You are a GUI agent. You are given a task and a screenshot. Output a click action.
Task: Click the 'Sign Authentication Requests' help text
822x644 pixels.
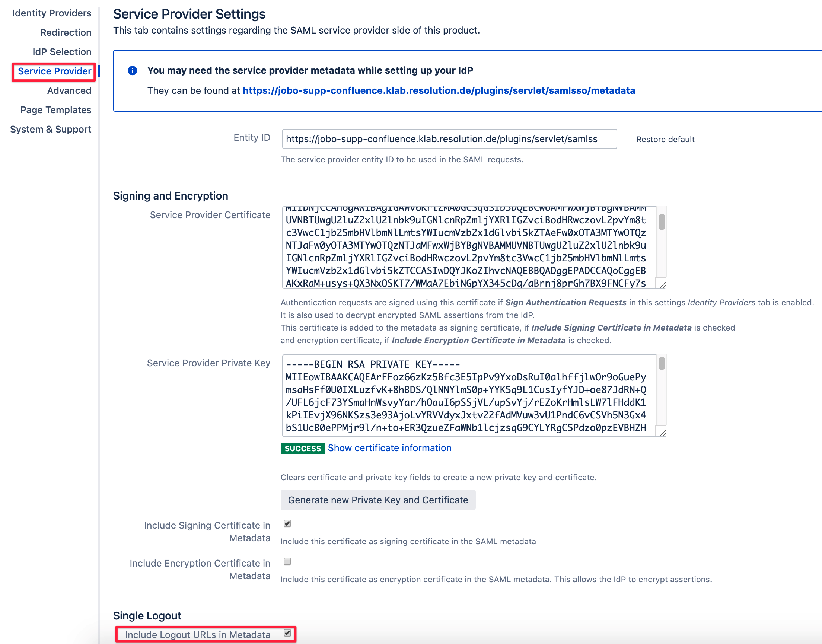point(565,302)
